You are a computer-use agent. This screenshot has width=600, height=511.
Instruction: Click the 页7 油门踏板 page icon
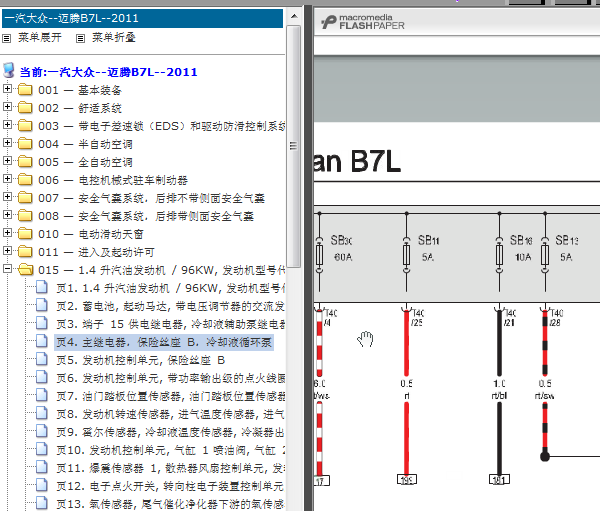pos(42,395)
